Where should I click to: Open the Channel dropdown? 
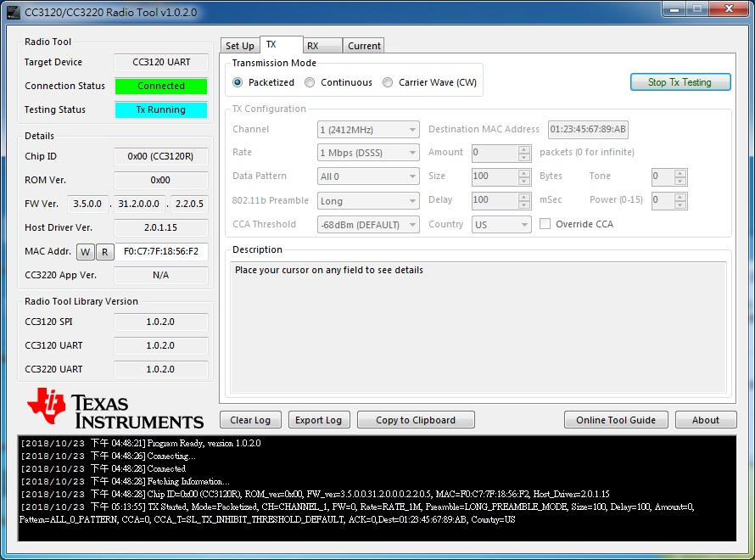[368, 130]
